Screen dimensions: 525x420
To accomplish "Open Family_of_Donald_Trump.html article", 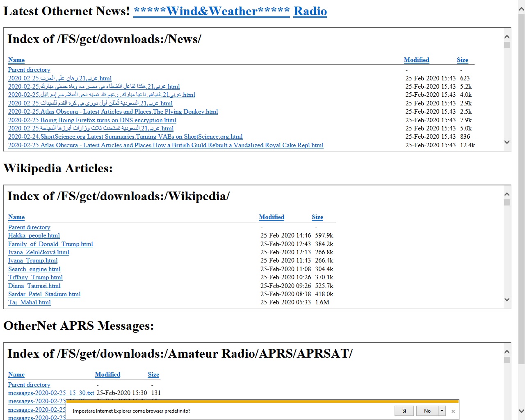I will [x=50, y=244].
